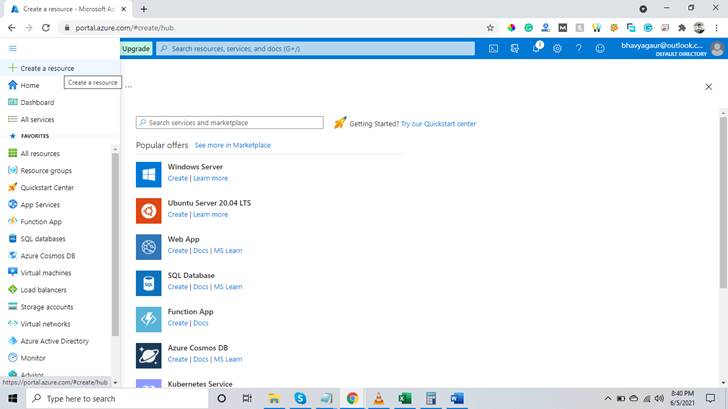The image size is (728, 409).
Task: Click the Windows Server offer icon
Action: 149,175
